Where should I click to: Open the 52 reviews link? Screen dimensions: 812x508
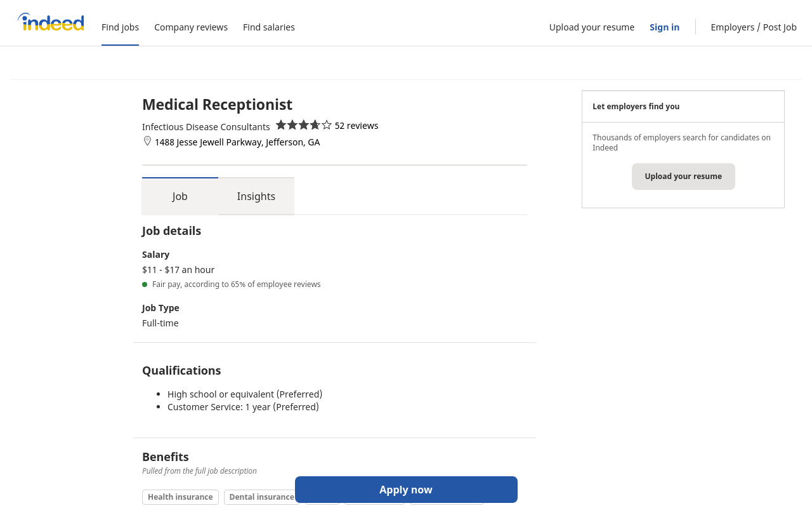[357, 126]
